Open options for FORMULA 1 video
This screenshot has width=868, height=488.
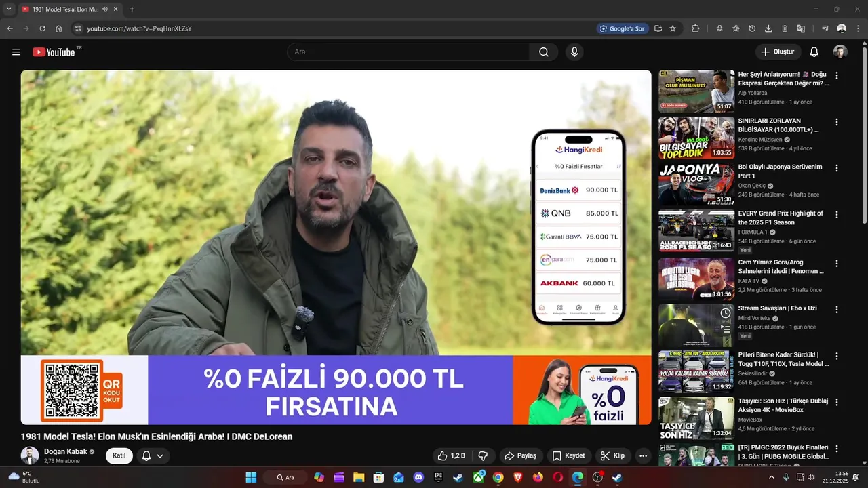pos(837,215)
